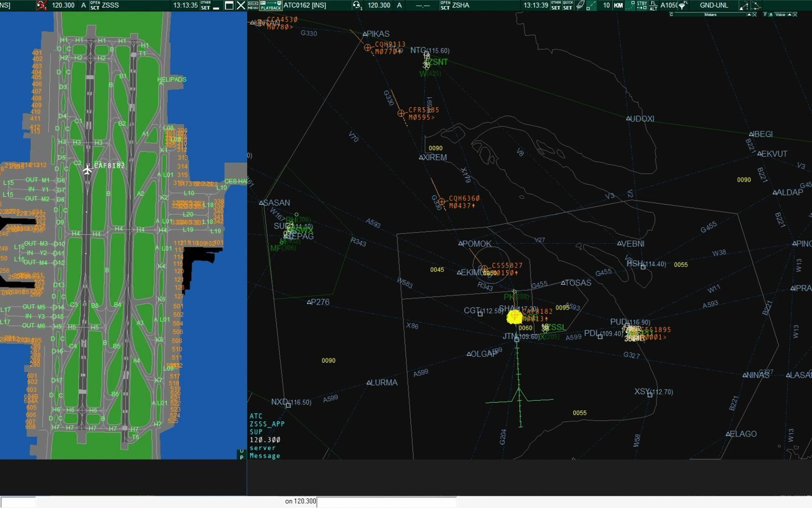Open the MENU keyboard icon
812x508 pixels.
(253, 5)
